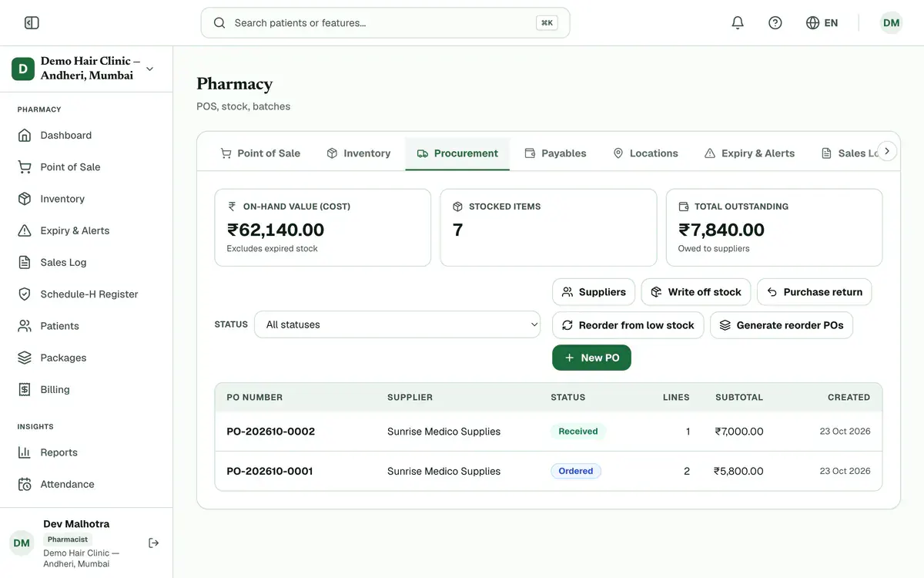This screenshot has height=578, width=924.
Task: Click the Attendance calendar clock icon
Action: pos(25,485)
